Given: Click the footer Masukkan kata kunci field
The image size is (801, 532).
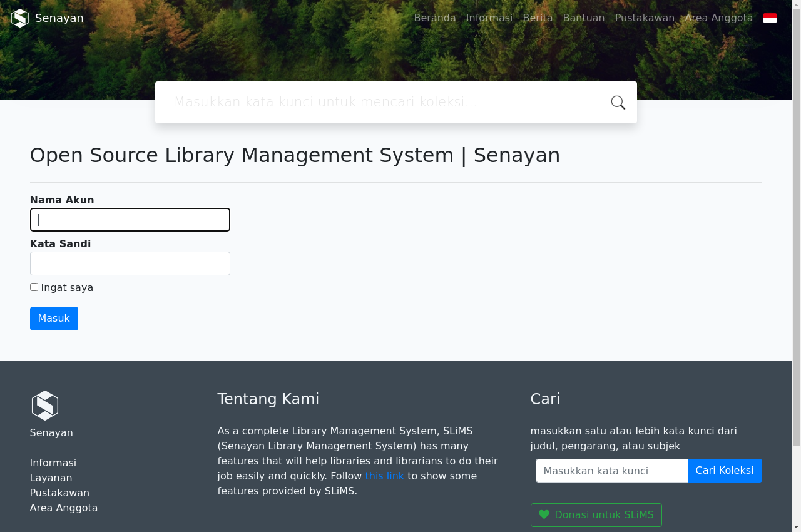Looking at the screenshot, I should pos(611,471).
